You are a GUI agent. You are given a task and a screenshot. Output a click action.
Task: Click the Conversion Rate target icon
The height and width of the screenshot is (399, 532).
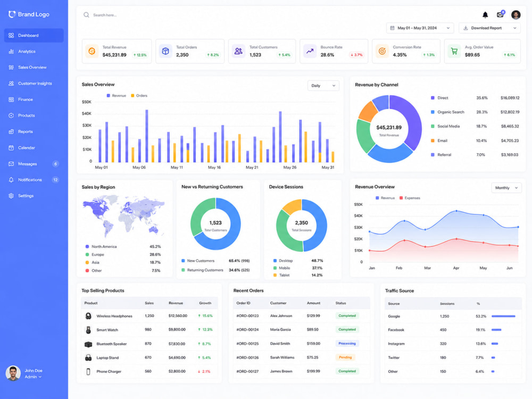382,51
